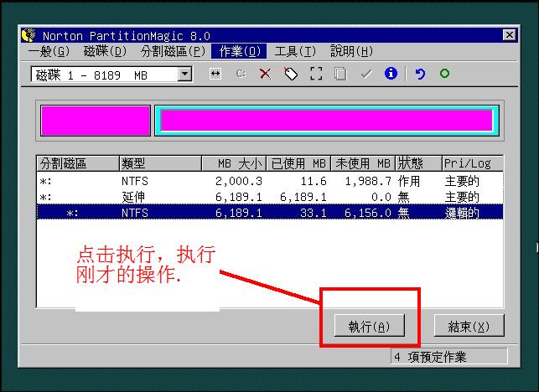Viewport: 539px width, 392px height.
Task: Open the disk selection dropdown arrow
Action: coord(185,75)
